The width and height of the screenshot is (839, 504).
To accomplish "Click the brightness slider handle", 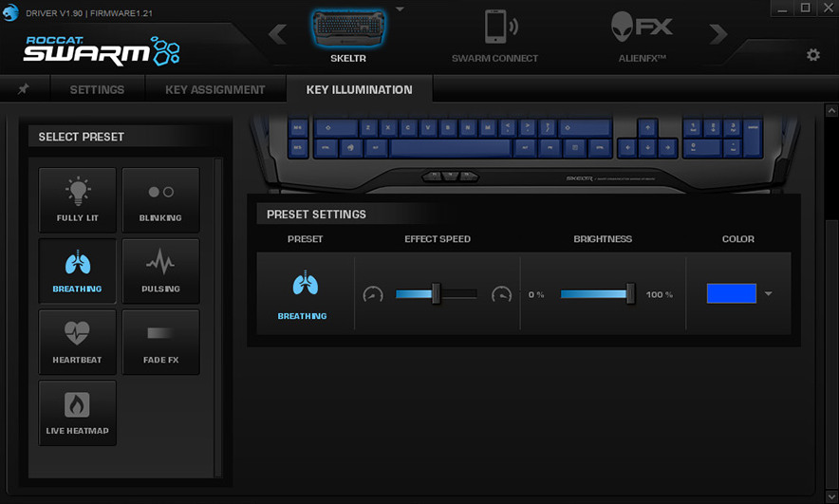I will 631,293.
